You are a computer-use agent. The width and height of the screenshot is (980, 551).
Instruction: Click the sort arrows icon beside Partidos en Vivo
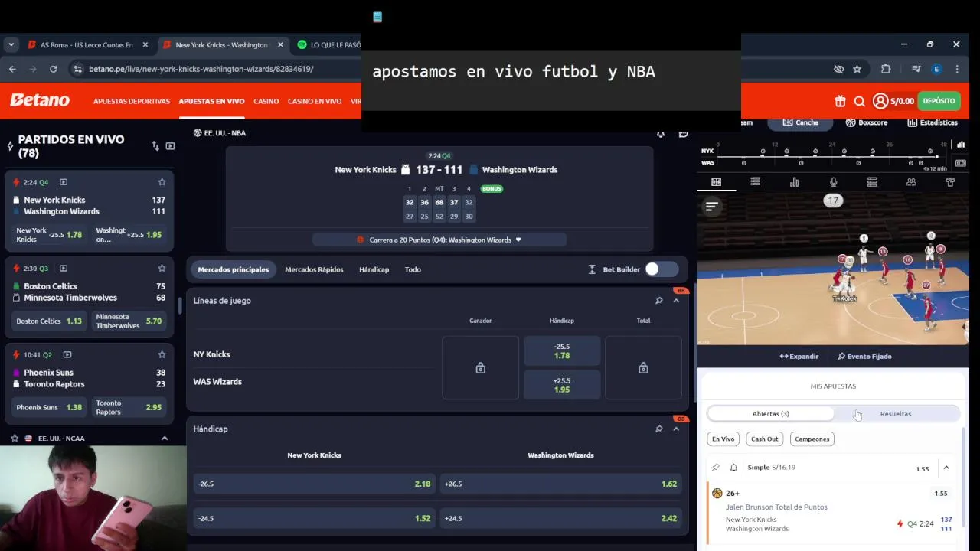point(155,146)
